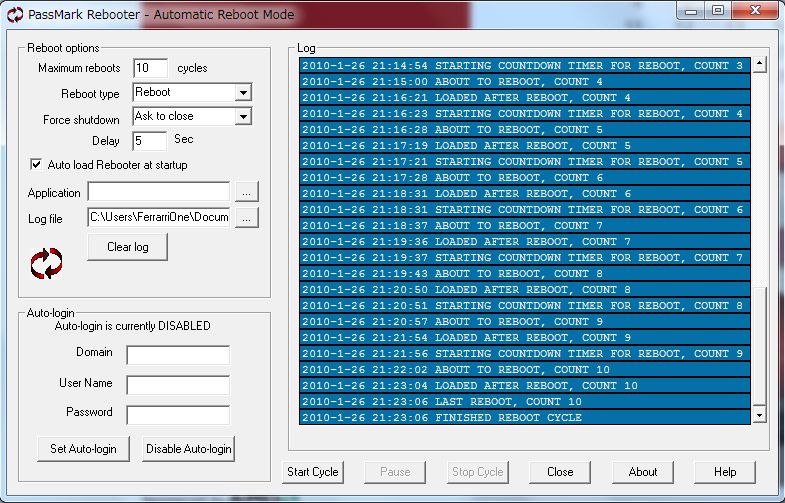Minimize the PassMark Rebooter window
This screenshot has width=785, height=503.
coord(691,11)
